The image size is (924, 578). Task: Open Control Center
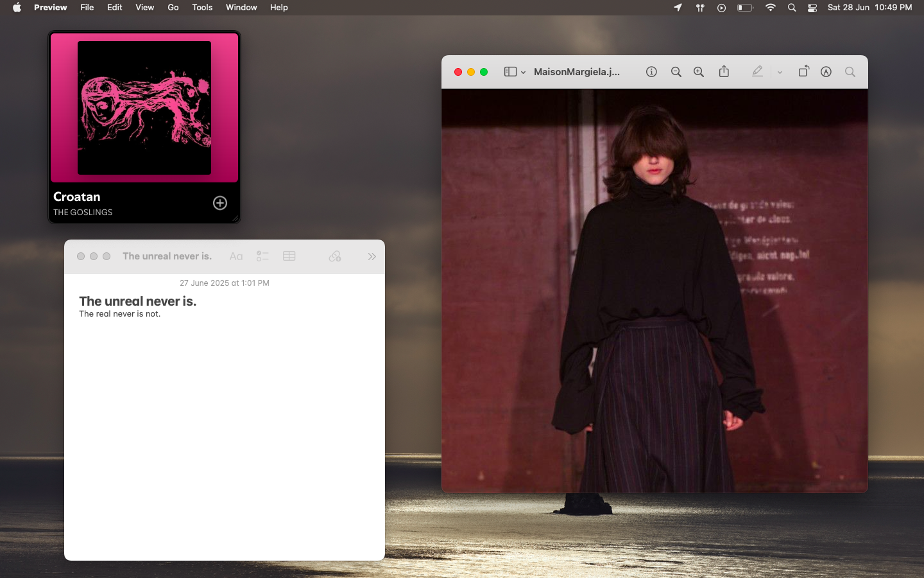click(x=812, y=8)
